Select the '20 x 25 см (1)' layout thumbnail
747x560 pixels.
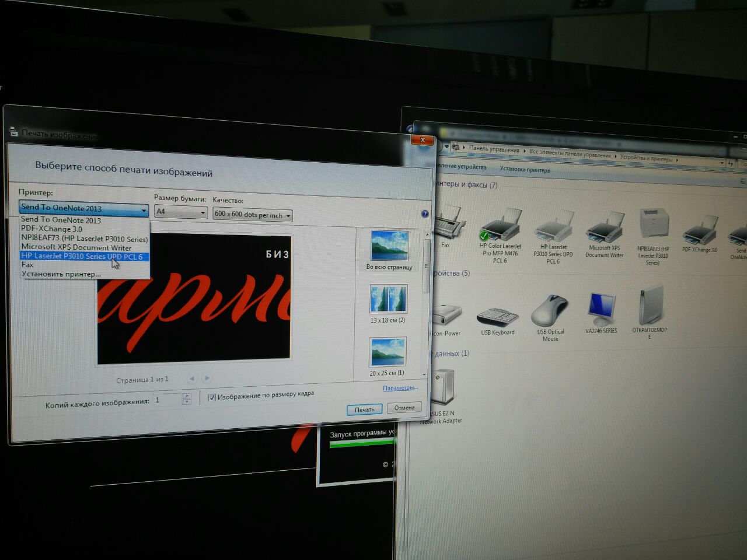point(388,356)
